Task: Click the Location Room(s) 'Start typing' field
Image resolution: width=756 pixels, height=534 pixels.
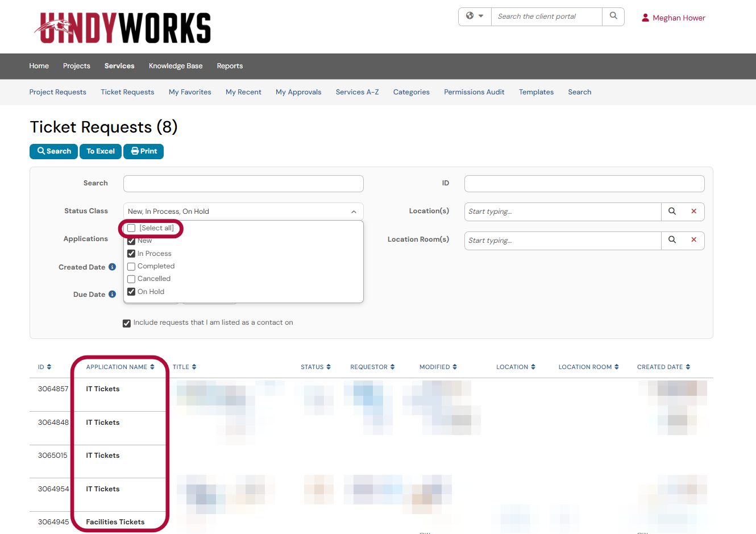Action: (563, 241)
